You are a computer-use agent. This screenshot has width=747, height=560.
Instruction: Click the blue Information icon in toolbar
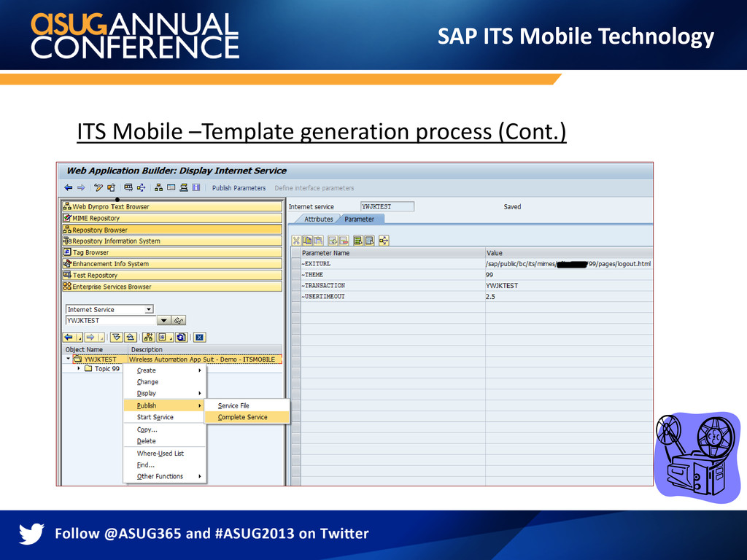pos(196,187)
